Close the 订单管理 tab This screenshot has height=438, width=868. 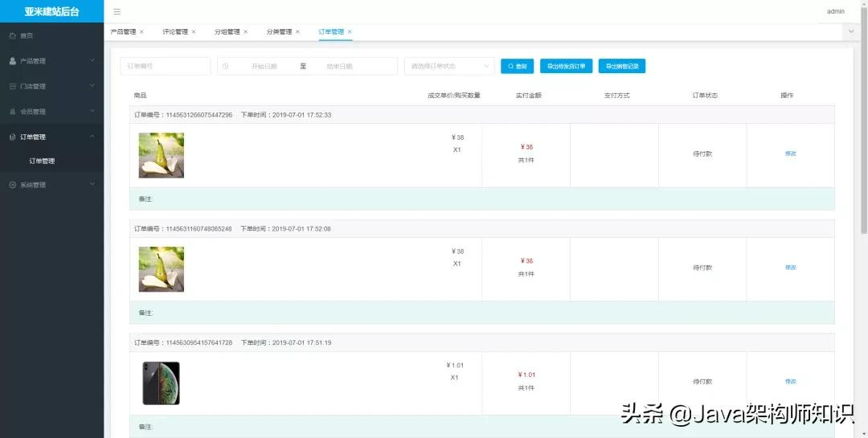pyautogui.click(x=350, y=32)
